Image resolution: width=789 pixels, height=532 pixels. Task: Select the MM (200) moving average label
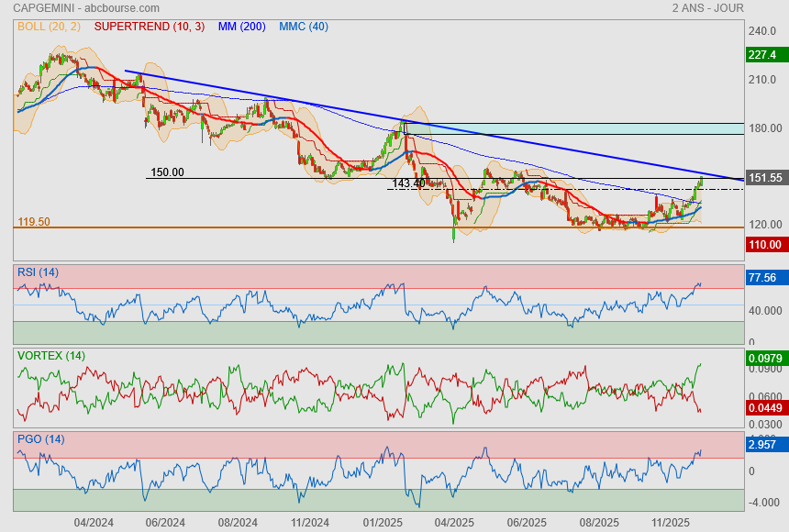241,27
